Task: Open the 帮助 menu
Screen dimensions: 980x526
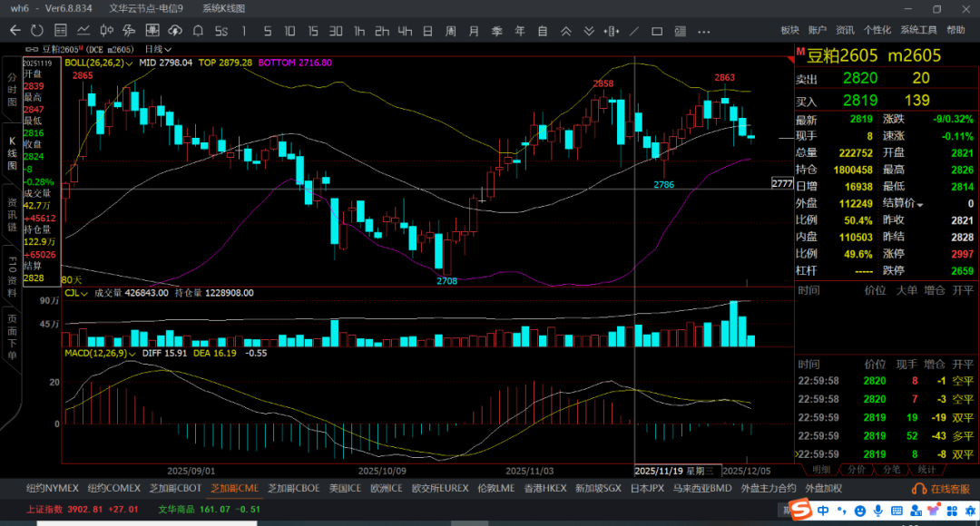Action: pos(955,30)
